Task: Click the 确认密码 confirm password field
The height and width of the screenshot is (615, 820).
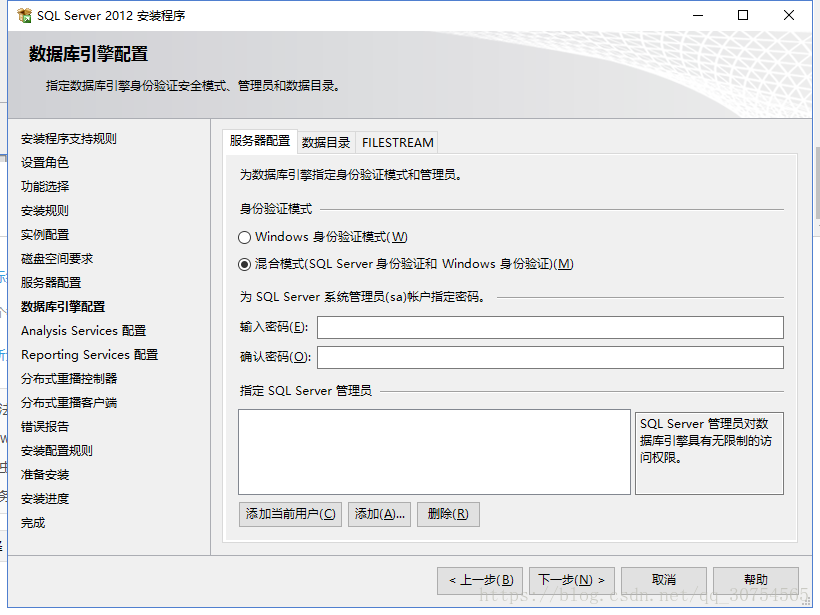Action: (x=550, y=358)
